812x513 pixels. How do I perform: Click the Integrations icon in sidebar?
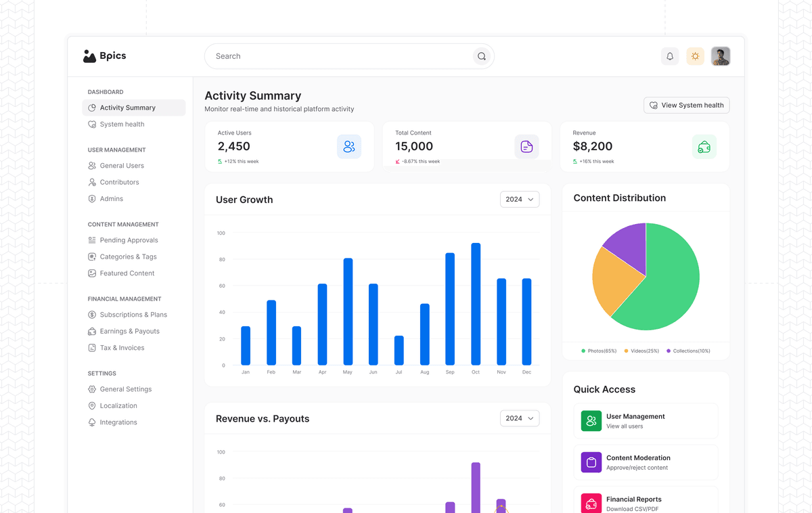[x=92, y=422]
